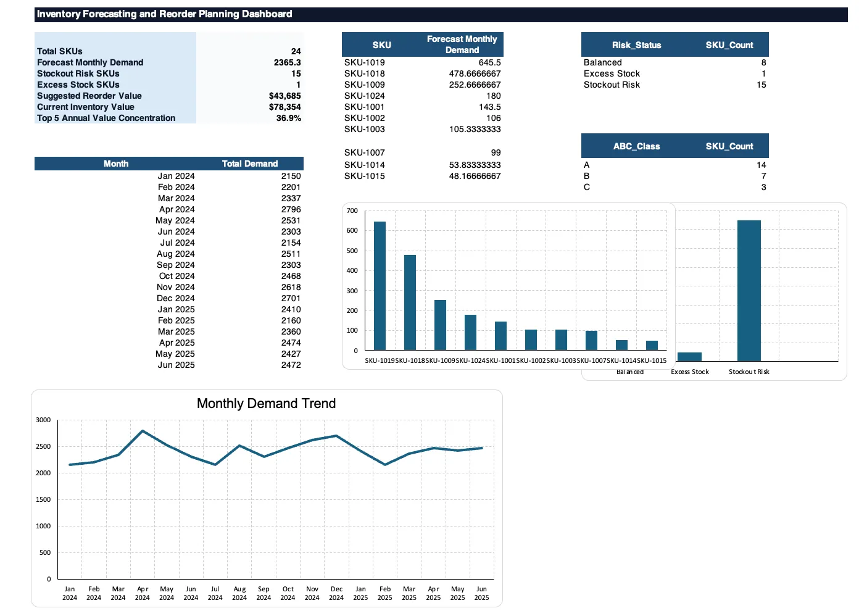Select the Forecast Monthly Demand column header
This screenshot has width=859, height=616.
[x=462, y=44]
